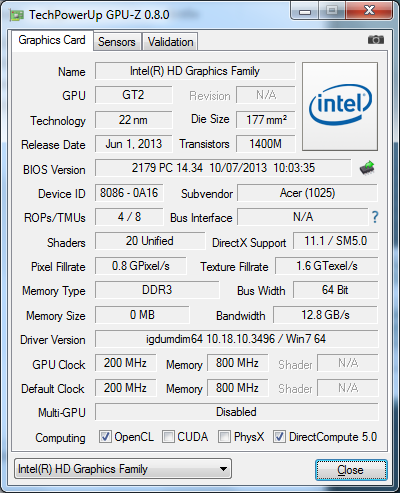Viewport: 400px width, 493px height.
Task: Minimize the GPU-Z window
Action: (x=305, y=11)
